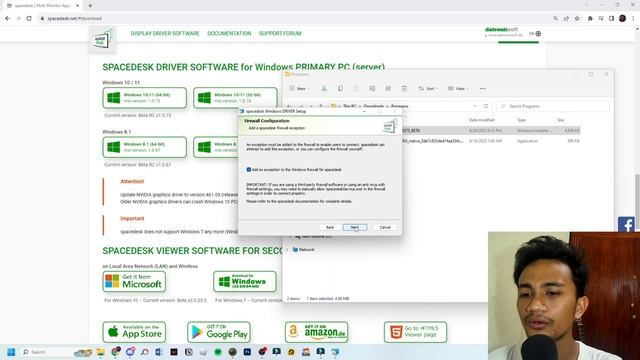Click the Type column header in File Explorer
The width and height of the screenshot is (640, 360).
(522, 120)
